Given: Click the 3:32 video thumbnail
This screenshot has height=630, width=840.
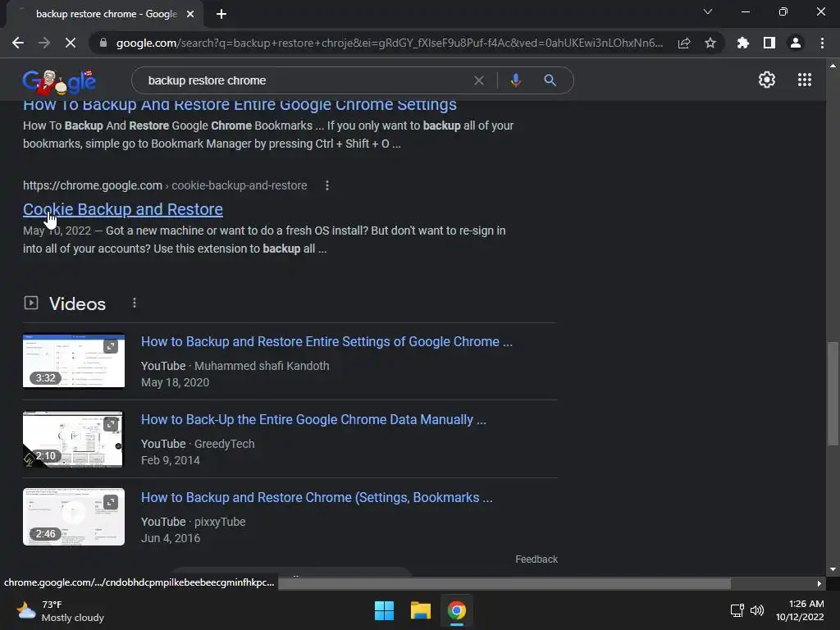Looking at the screenshot, I should (x=73, y=361).
